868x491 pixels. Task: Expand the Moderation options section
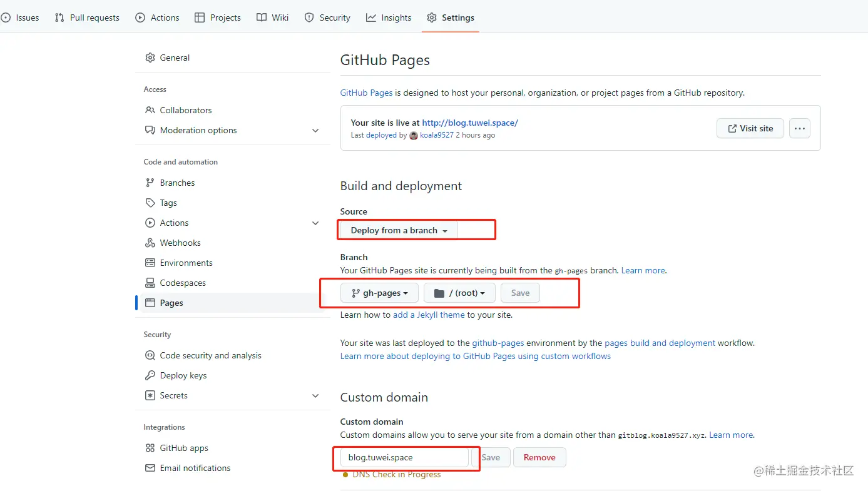click(x=315, y=130)
